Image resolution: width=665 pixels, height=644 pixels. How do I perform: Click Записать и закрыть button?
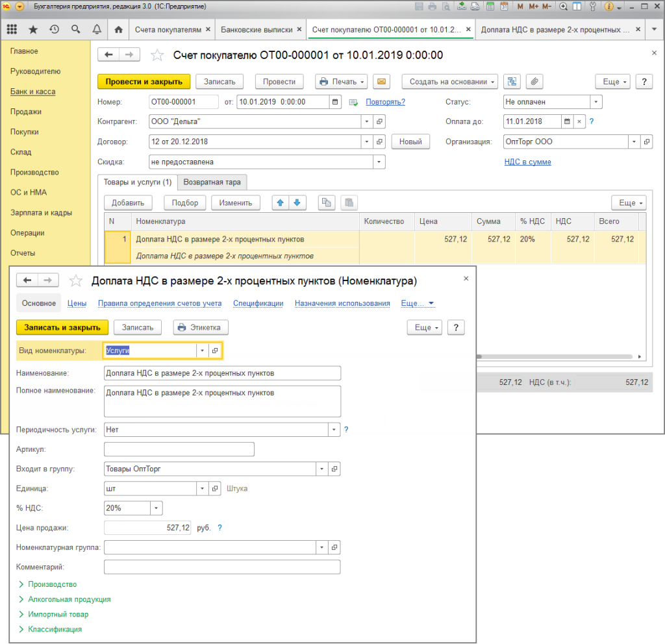[x=62, y=327]
